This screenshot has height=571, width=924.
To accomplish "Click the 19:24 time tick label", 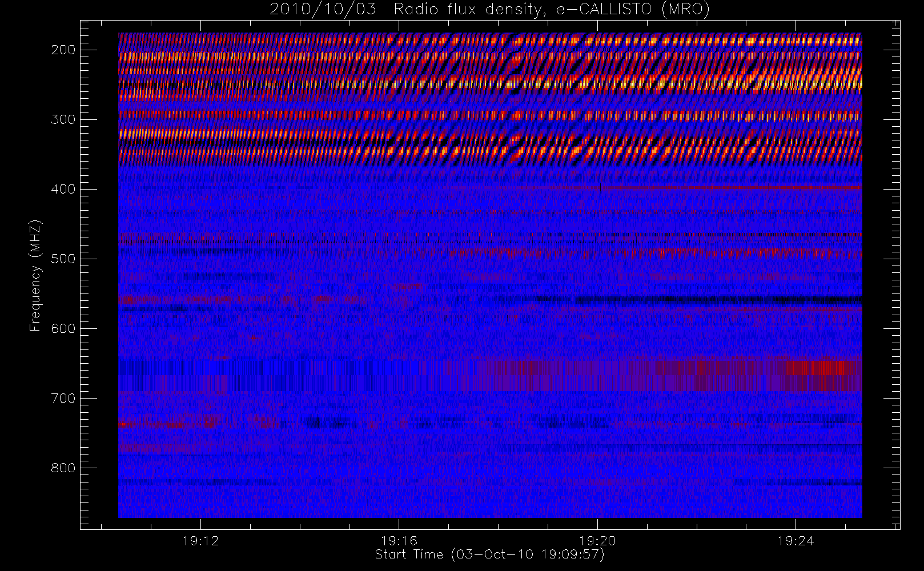I will coord(796,541).
